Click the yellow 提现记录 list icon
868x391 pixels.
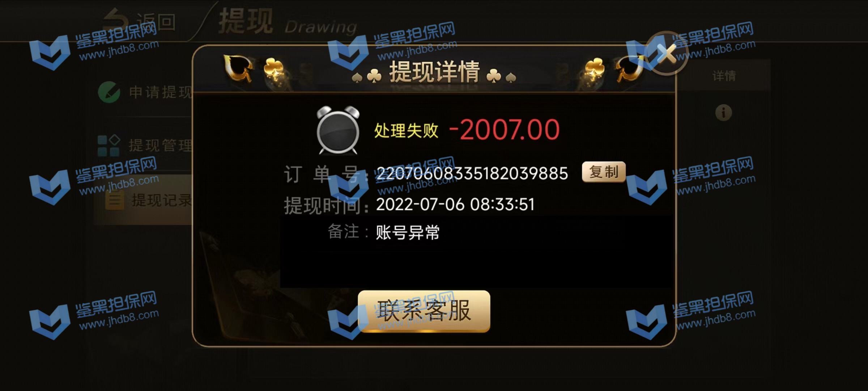115,200
